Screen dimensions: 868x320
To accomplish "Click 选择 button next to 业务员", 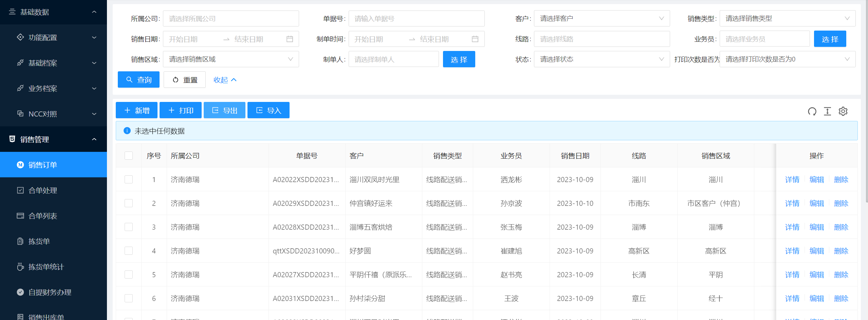I will coord(830,39).
